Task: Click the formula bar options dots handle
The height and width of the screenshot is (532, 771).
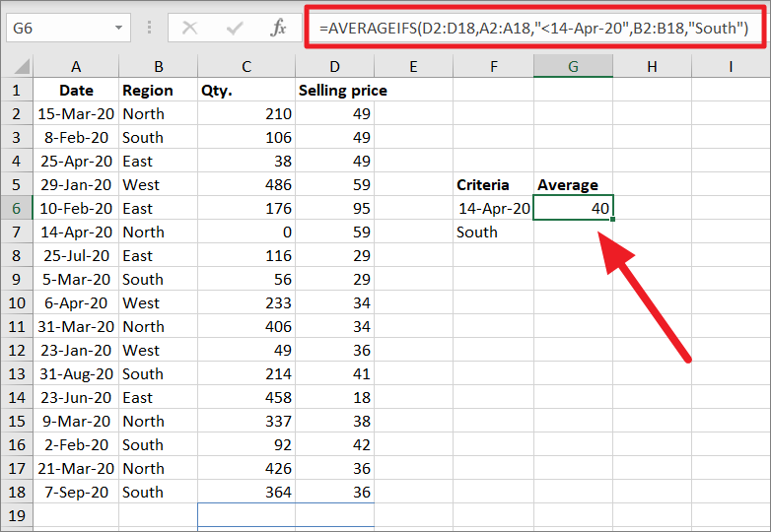Action: point(150,28)
